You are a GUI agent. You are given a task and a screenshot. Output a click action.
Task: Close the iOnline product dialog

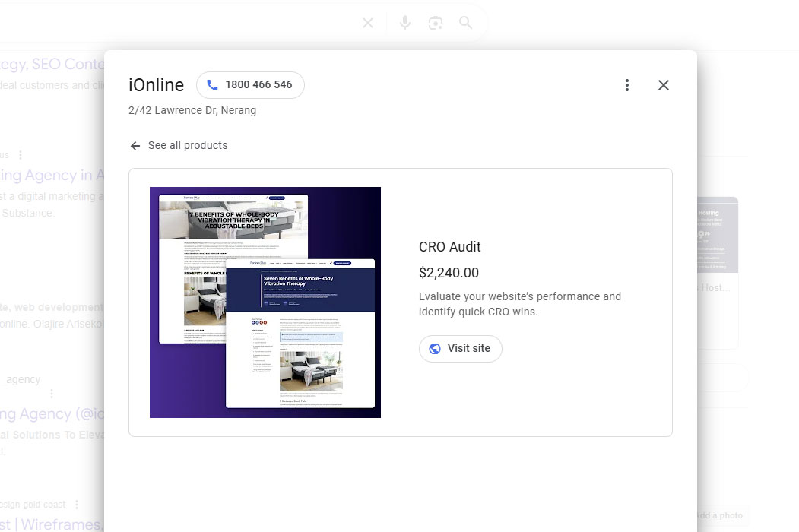pyautogui.click(x=664, y=85)
